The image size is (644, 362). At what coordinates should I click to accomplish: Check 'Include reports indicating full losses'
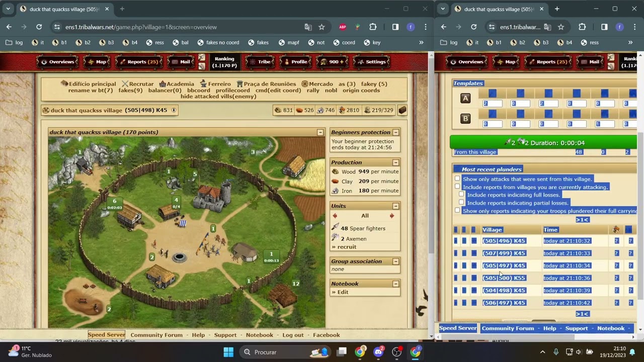click(x=461, y=195)
